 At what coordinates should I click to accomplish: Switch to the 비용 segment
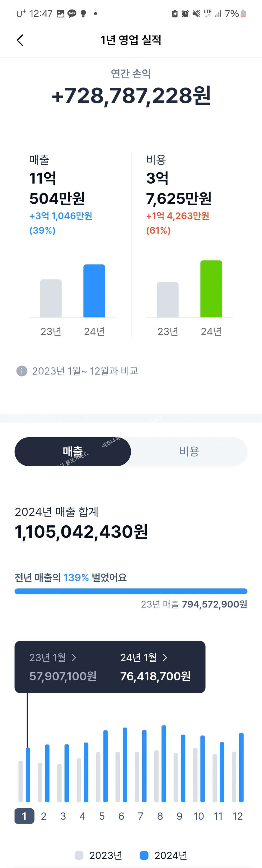(x=189, y=452)
